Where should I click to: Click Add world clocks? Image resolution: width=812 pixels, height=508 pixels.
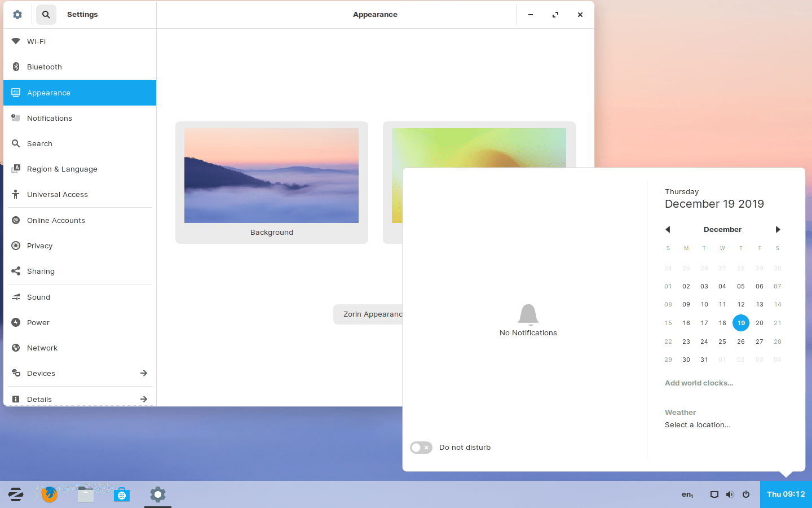699,383
